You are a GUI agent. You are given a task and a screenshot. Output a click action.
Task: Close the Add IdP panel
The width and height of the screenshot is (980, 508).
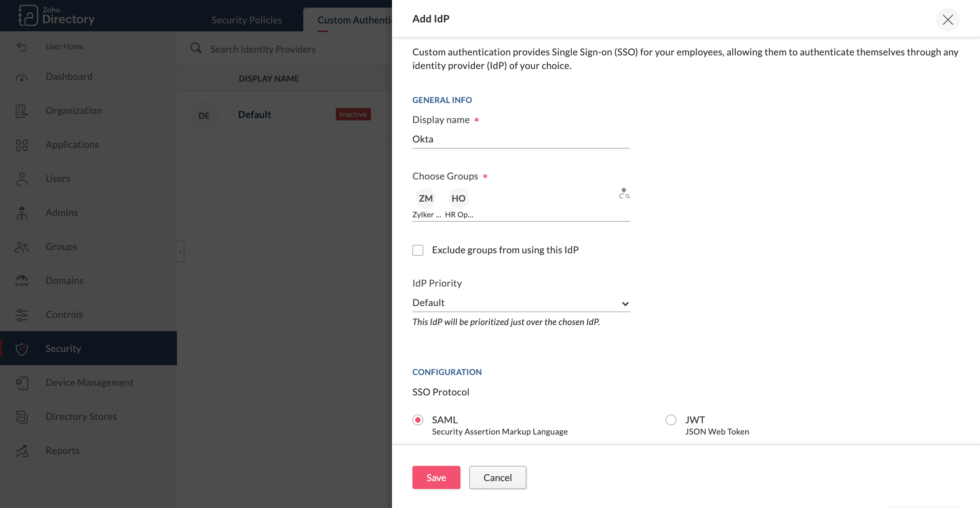tap(947, 20)
